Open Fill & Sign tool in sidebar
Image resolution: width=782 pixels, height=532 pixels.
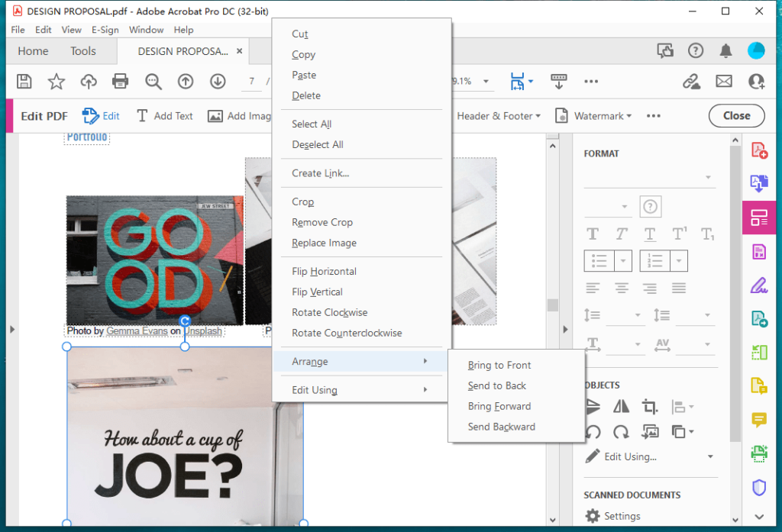coord(759,285)
